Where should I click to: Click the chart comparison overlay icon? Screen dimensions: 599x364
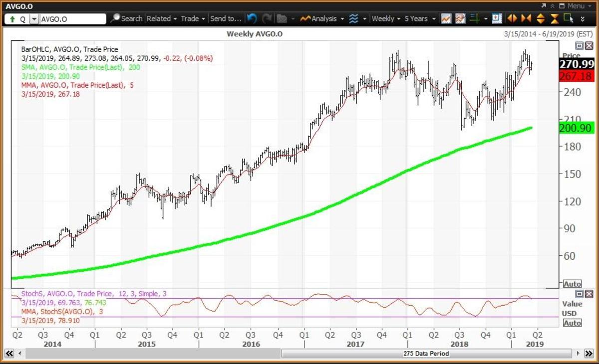coord(460,18)
